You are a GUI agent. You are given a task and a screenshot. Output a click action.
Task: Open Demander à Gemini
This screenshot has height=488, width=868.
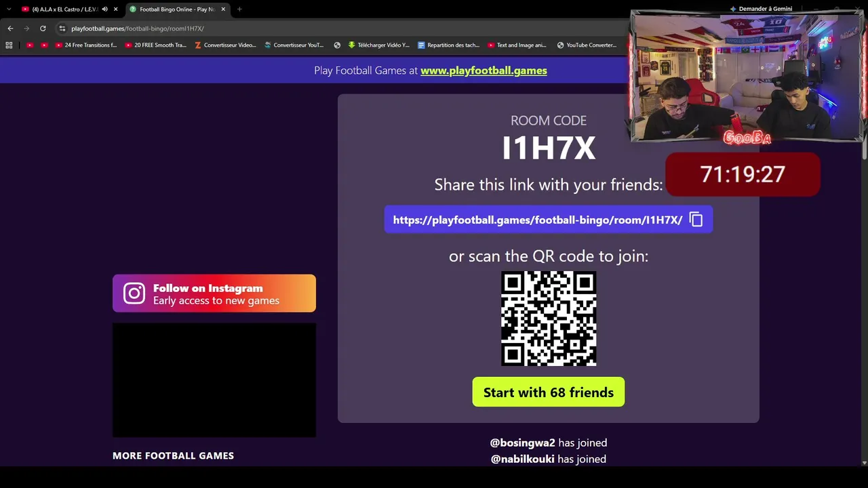click(x=761, y=9)
